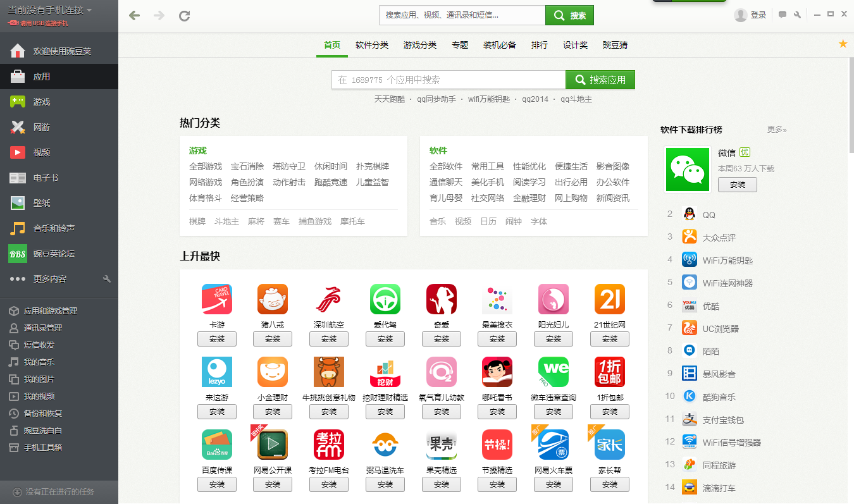Select 电子书 in the left sidebar

click(59, 178)
